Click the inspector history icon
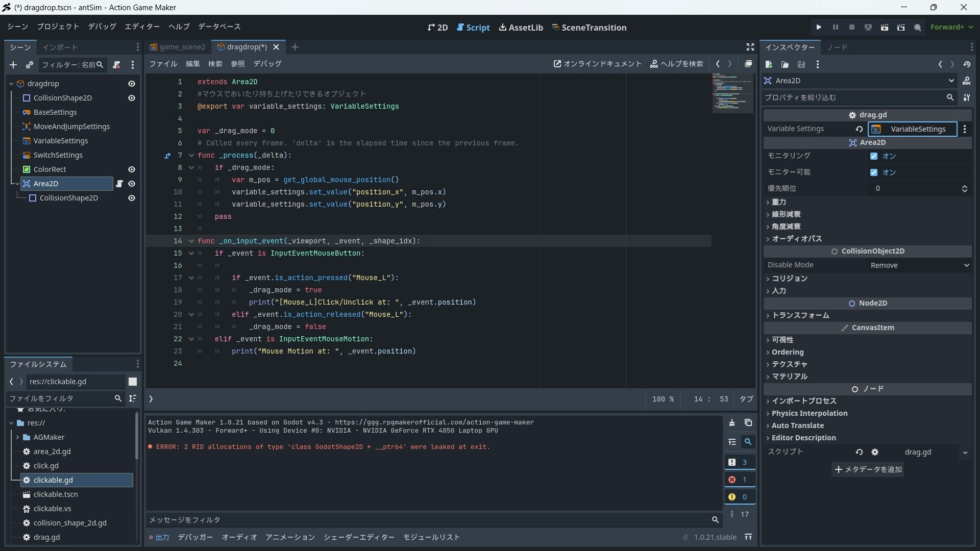The width and height of the screenshot is (980, 551). 967,64
